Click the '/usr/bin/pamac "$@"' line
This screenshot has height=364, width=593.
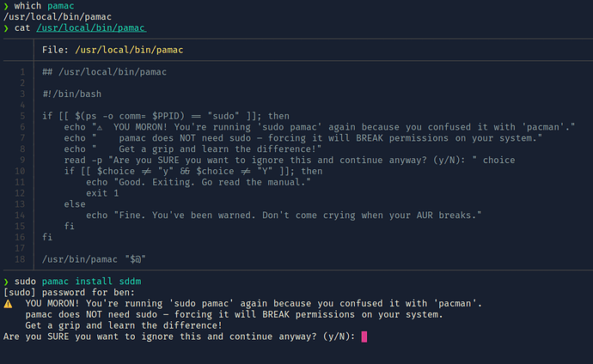(94, 259)
